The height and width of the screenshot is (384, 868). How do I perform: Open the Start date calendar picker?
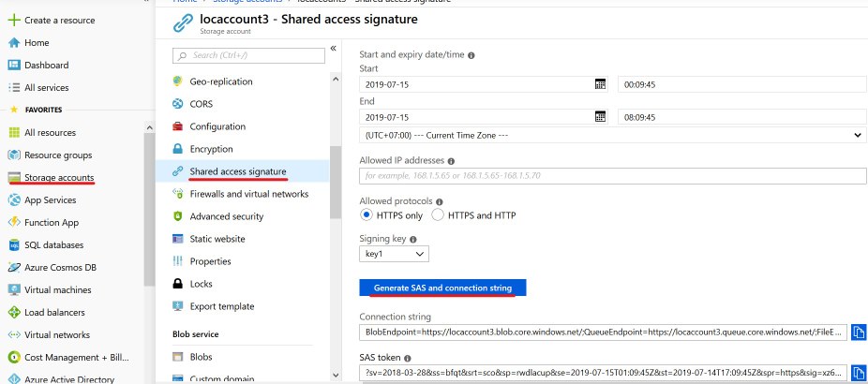pos(600,84)
